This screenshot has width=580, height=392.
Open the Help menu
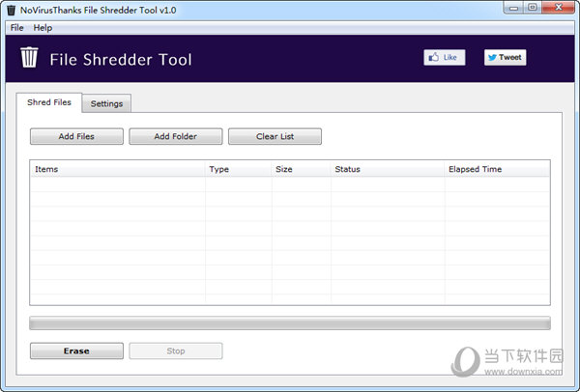click(x=43, y=28)
